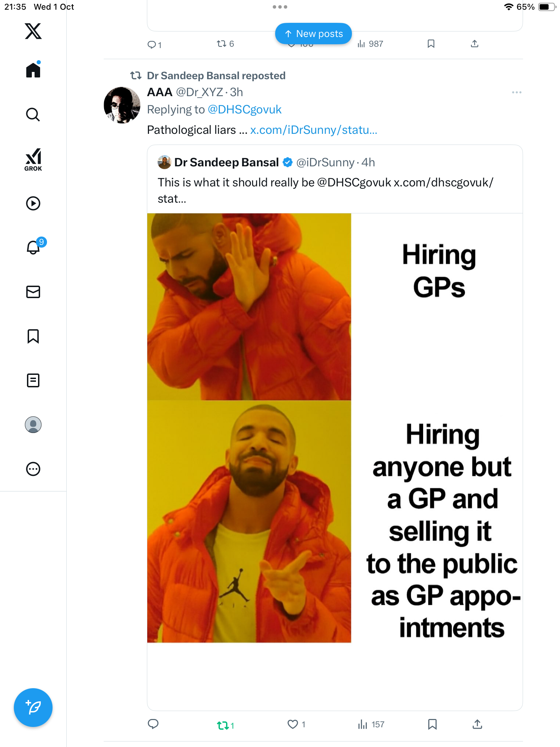Open the Search page in sidebar

tap(33, 114)
